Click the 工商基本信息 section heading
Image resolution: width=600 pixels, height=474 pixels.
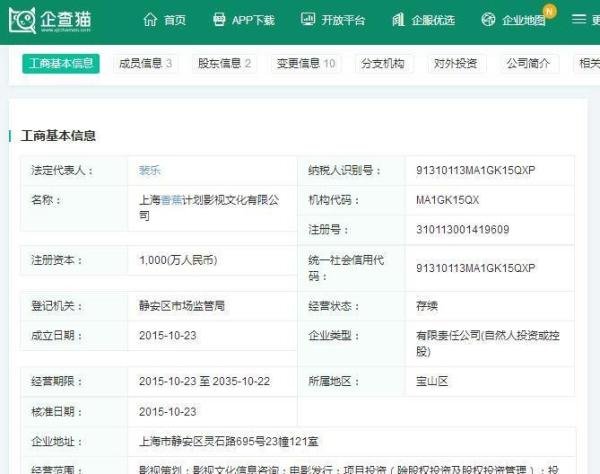tap(58, 135)
